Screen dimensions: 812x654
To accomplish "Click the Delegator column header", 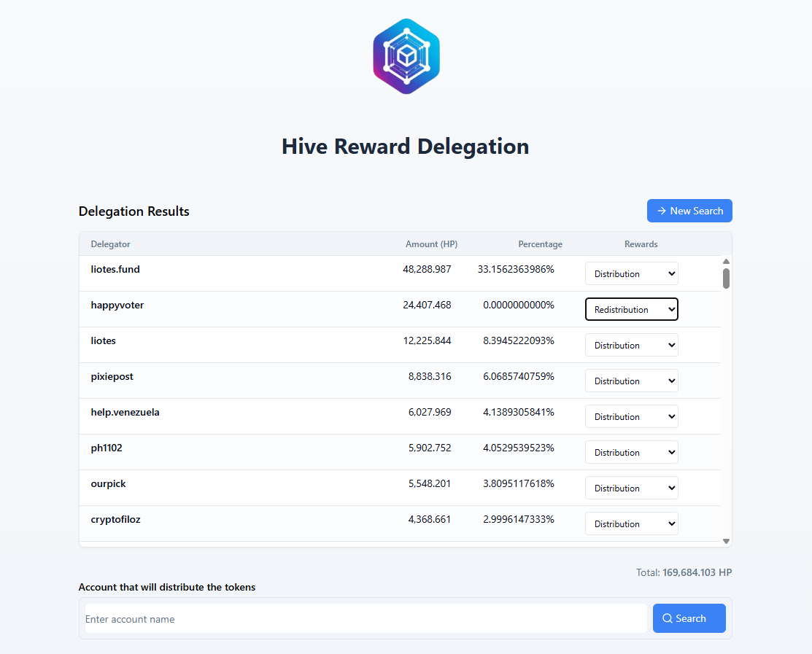I will point(111,244).
